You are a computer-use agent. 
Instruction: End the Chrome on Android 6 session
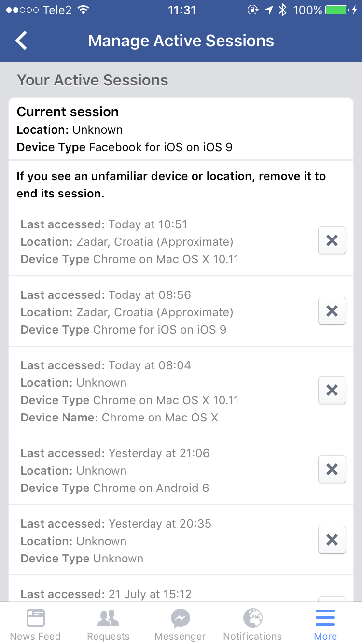pyautogui.click(x=332, y=469)
